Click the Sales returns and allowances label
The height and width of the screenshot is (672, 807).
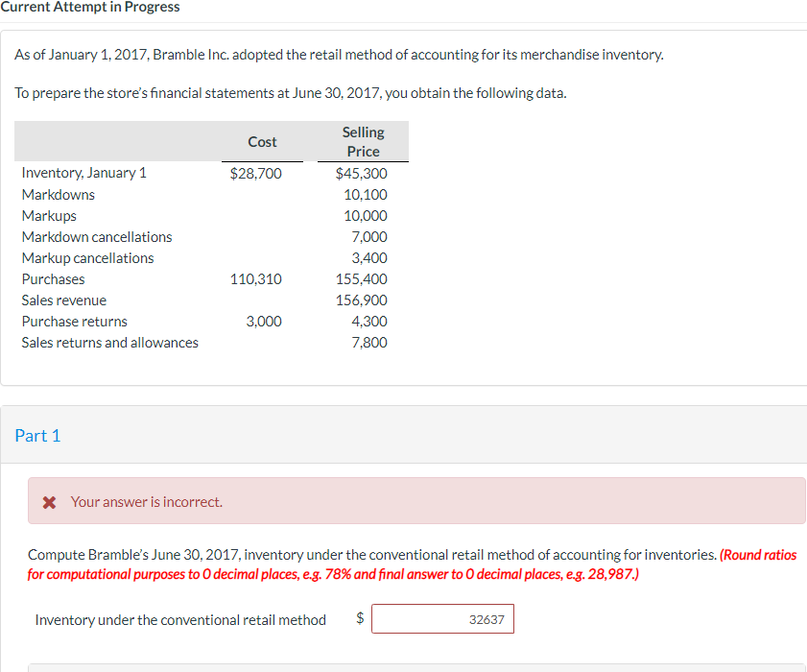click(x=109, y=343)
